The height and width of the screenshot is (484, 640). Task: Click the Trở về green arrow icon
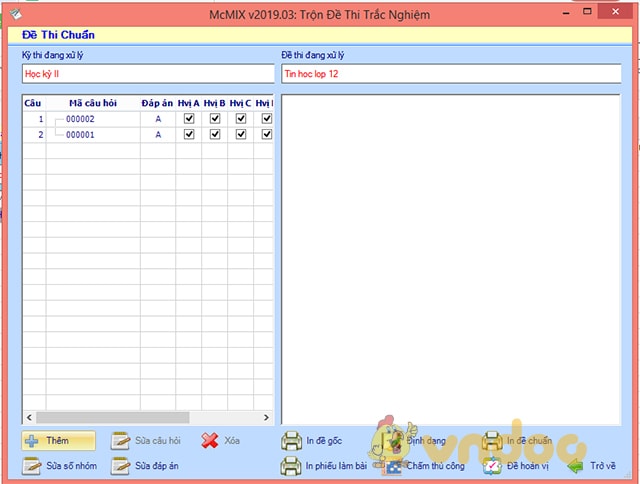575,466
